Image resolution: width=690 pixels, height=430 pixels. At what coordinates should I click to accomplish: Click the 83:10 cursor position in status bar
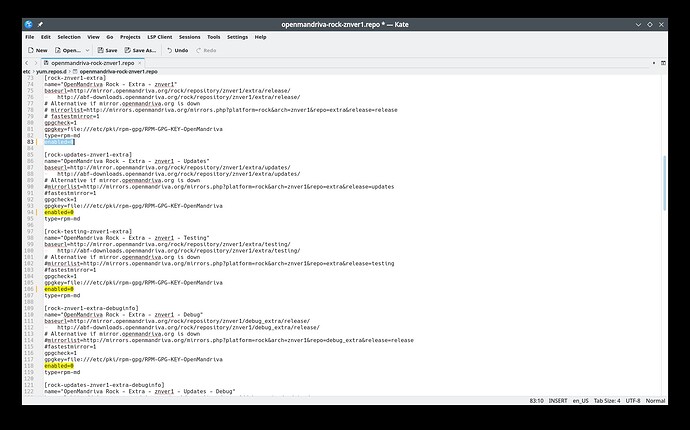coord(536,401)
